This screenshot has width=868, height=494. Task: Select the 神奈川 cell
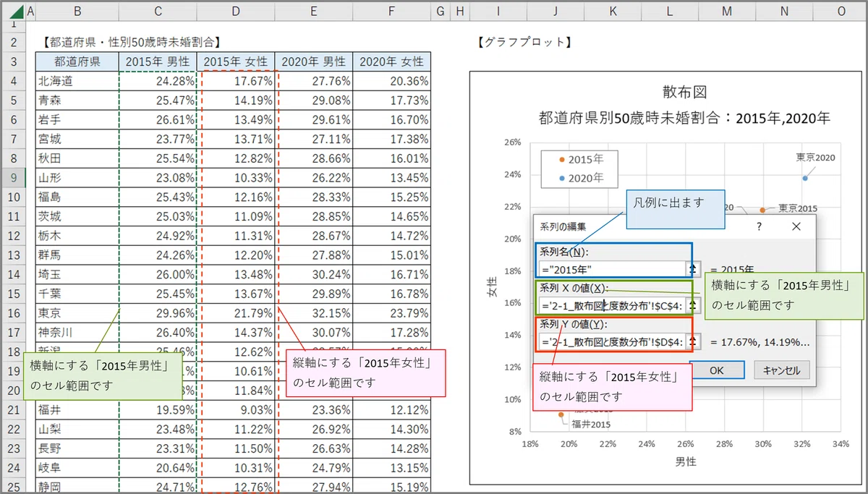pyautogui.click(x=77, y=332)
